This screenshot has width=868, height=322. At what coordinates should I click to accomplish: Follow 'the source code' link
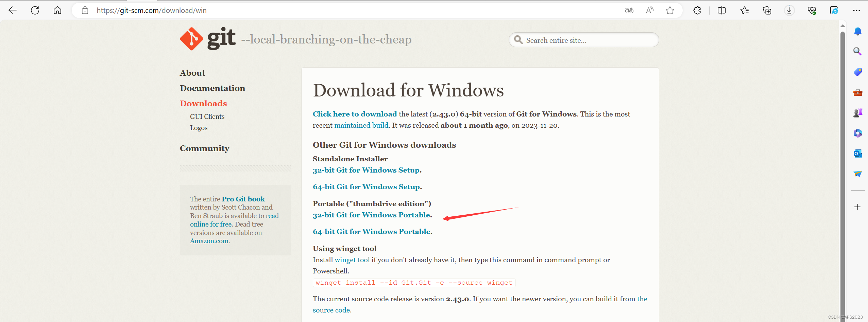click(x=480, y=304)
